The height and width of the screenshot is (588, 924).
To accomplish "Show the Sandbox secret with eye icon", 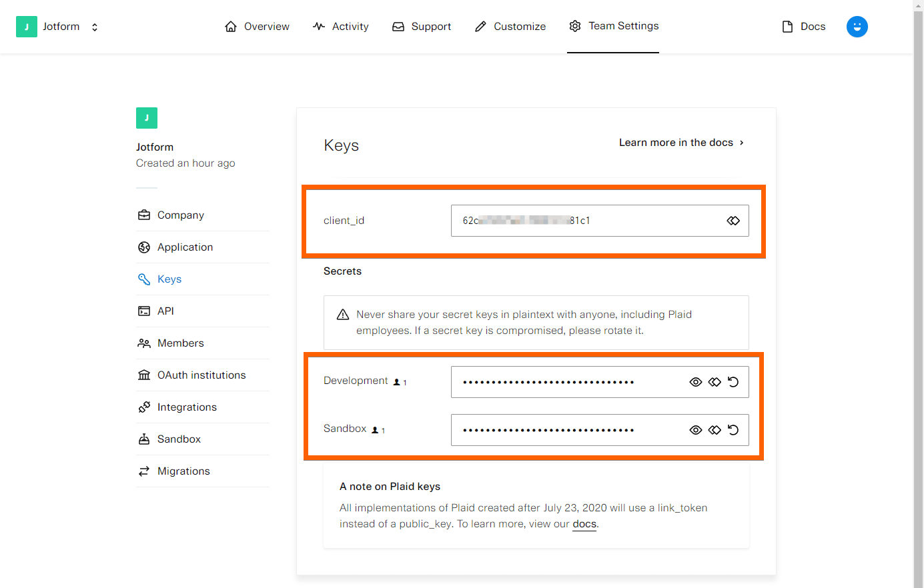I will click(x=696, y=430).
